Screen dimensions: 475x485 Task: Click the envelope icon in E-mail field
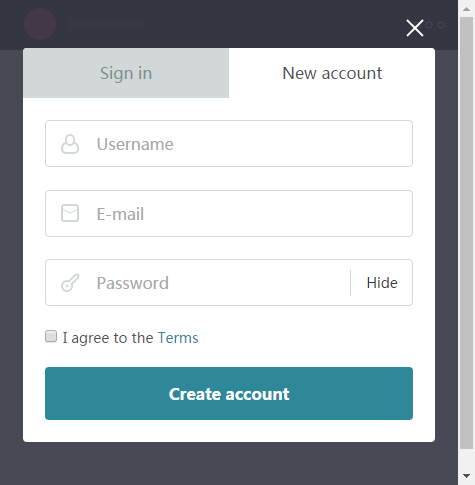coord(70,213)
